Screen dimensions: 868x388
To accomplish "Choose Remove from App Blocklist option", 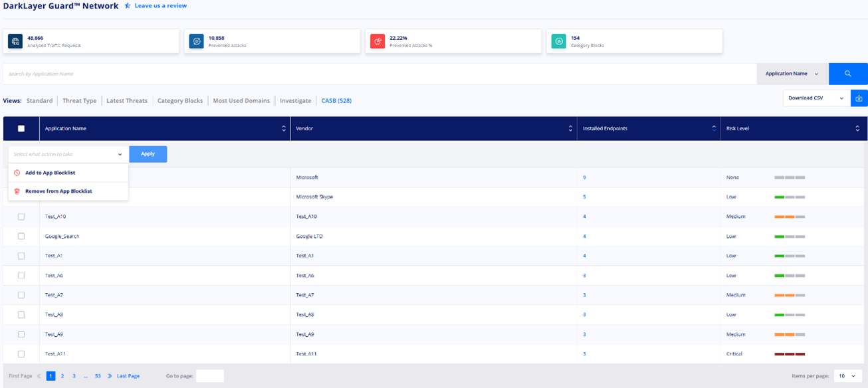I will tap(68, 191).
